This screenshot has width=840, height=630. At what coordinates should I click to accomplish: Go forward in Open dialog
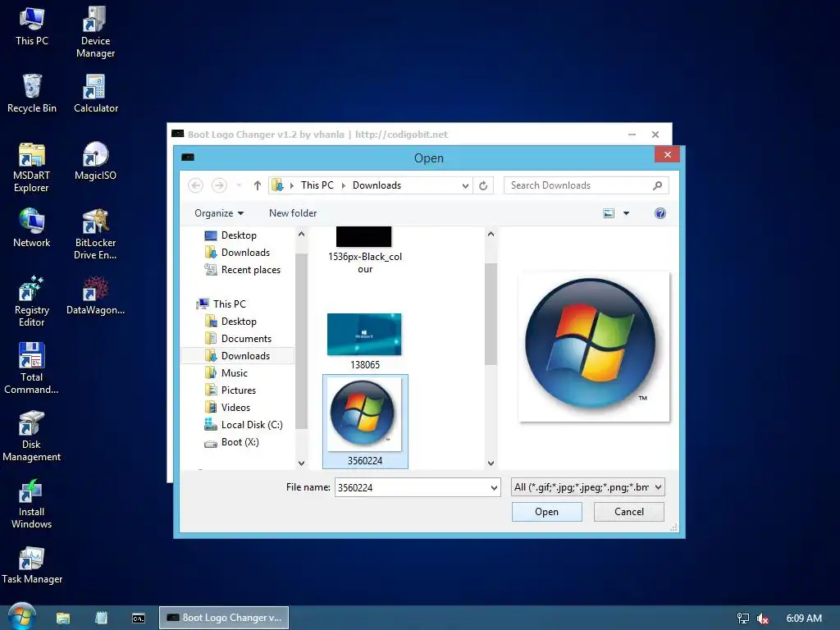pos(218,185)
